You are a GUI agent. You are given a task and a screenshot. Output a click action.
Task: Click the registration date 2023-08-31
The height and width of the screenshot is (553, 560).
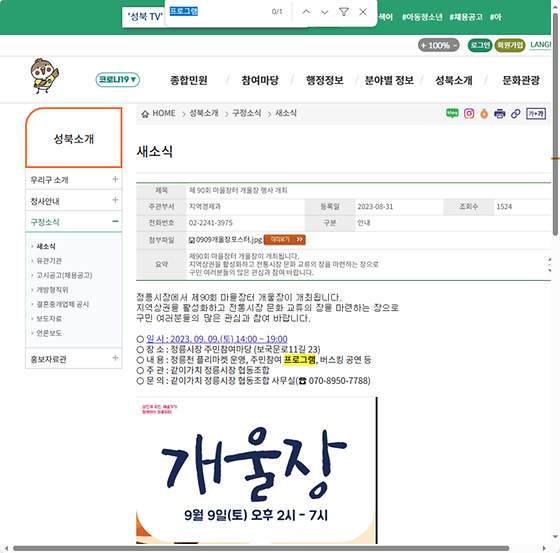click(375, 206)
